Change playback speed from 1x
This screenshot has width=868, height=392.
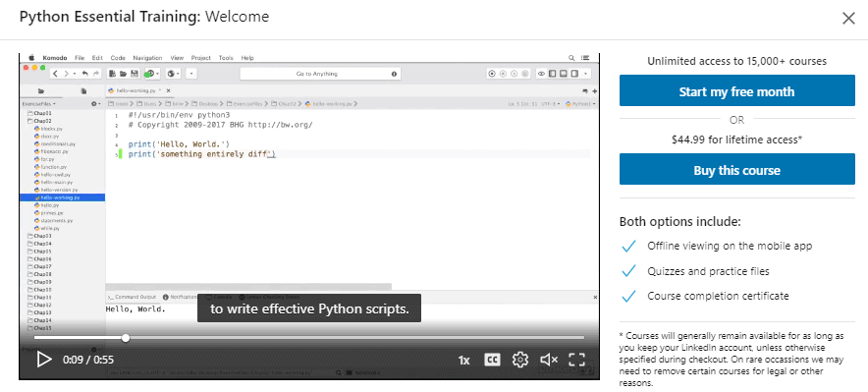click(463, 361)
